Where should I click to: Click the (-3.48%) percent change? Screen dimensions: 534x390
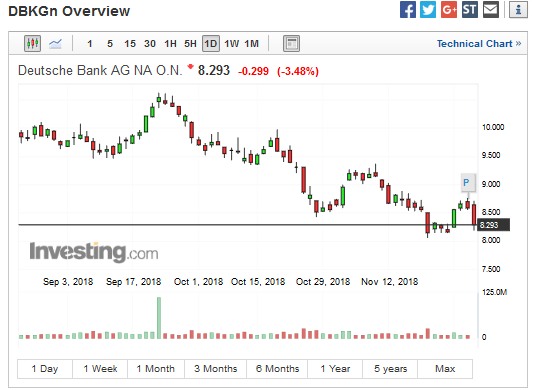(298, 71)
